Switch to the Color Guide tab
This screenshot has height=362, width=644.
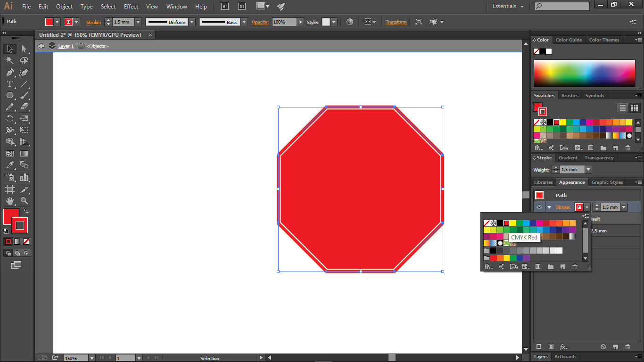569,40
